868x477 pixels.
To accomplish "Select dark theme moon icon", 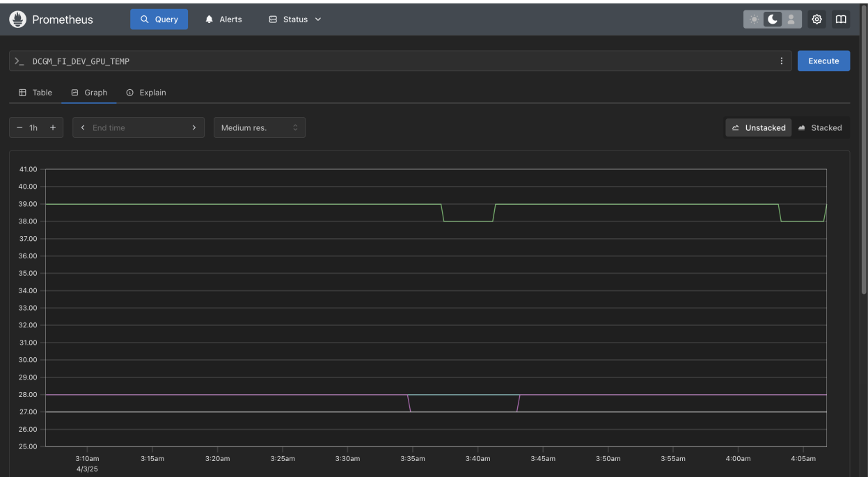I will coord(773,19).
